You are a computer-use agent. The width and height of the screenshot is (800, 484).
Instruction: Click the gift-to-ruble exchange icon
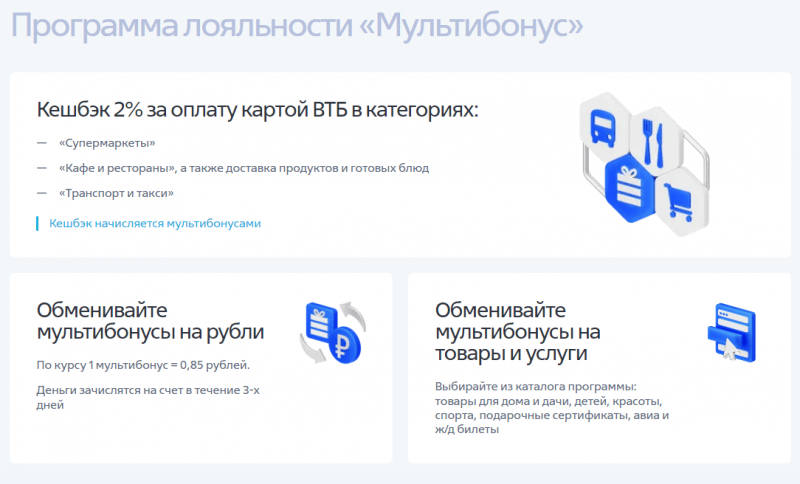coord(333,333)
